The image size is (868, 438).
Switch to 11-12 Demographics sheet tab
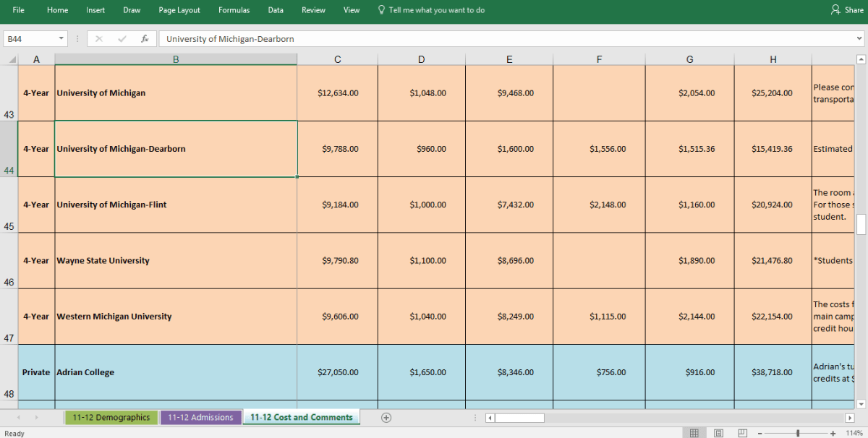[111, 417]
